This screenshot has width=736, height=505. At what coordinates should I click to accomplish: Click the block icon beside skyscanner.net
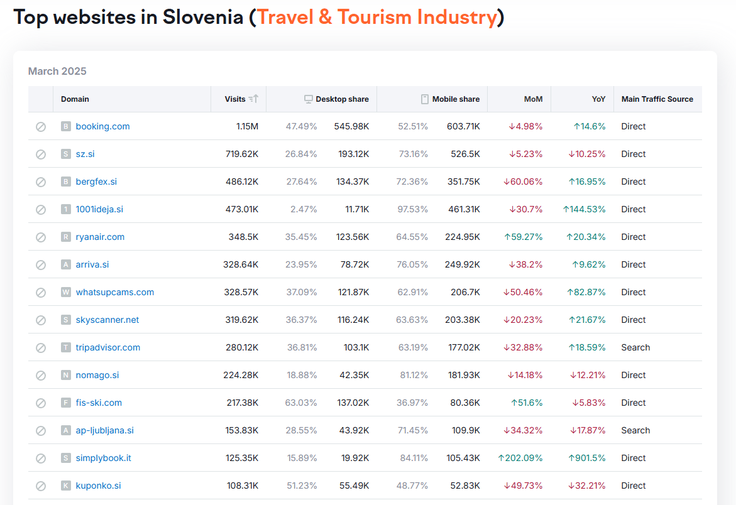coord(41,321)
